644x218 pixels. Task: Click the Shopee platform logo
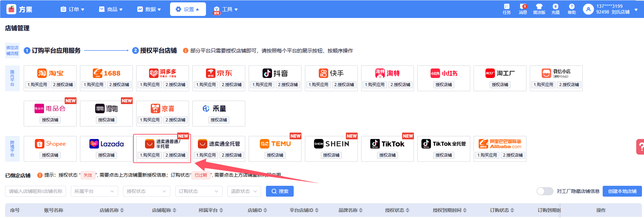50,144
